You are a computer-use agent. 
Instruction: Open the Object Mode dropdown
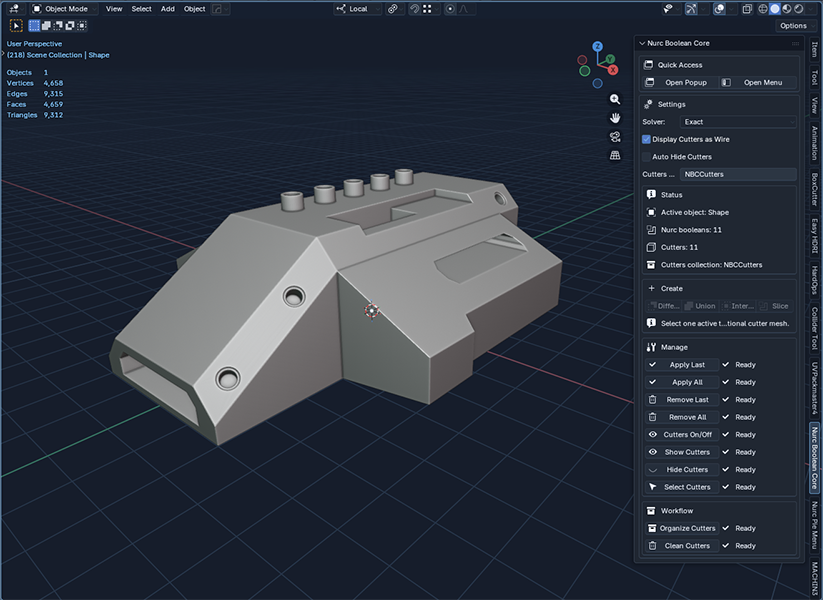pos(64,9)
